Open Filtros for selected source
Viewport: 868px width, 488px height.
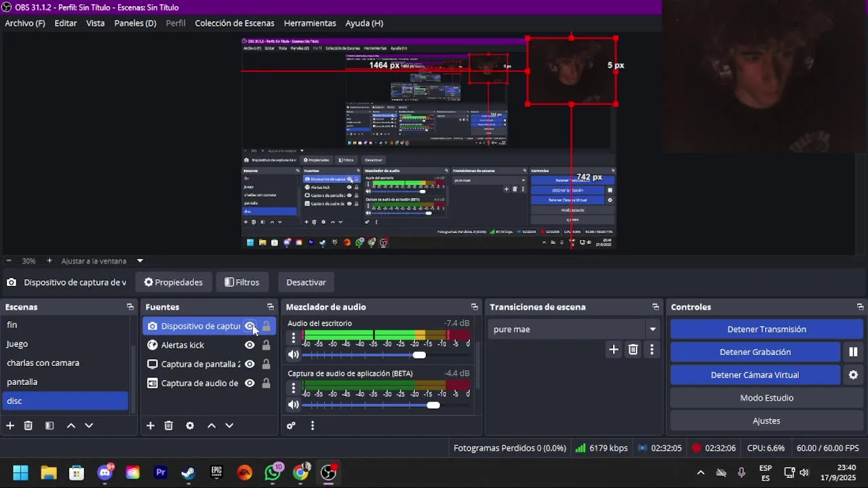[x=242, y=282]
